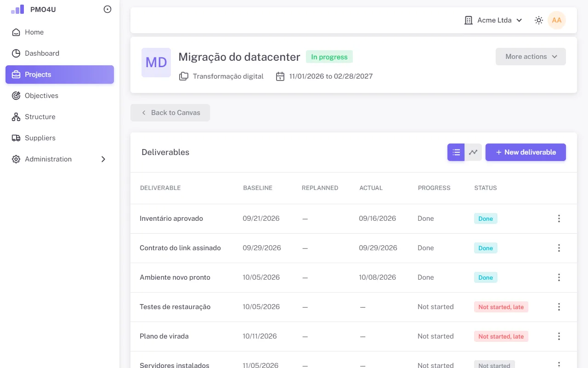Click Done status badge for Ambiente novo pronto
Viewport: 588px width, 368px height.
[x=486, y=277]
